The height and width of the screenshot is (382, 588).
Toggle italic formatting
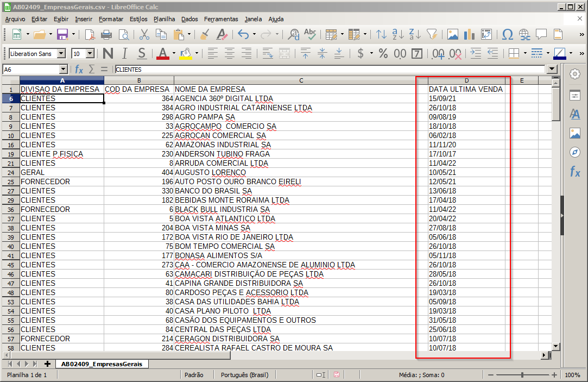pyautogui.click(x=125, y=54)
